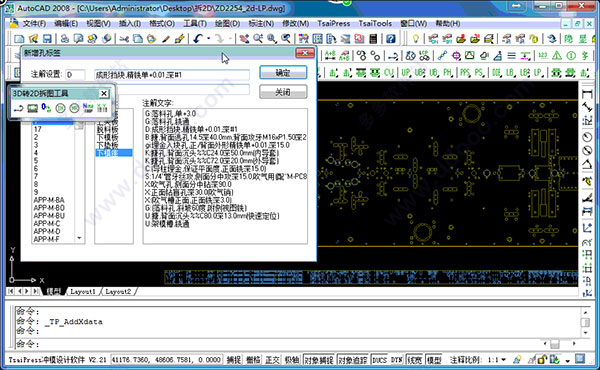Viewport: 600px width, 370px height.
Task: Toggle the DYN dynamic input button
Action: pyautogui.click(x=397, y=360)
